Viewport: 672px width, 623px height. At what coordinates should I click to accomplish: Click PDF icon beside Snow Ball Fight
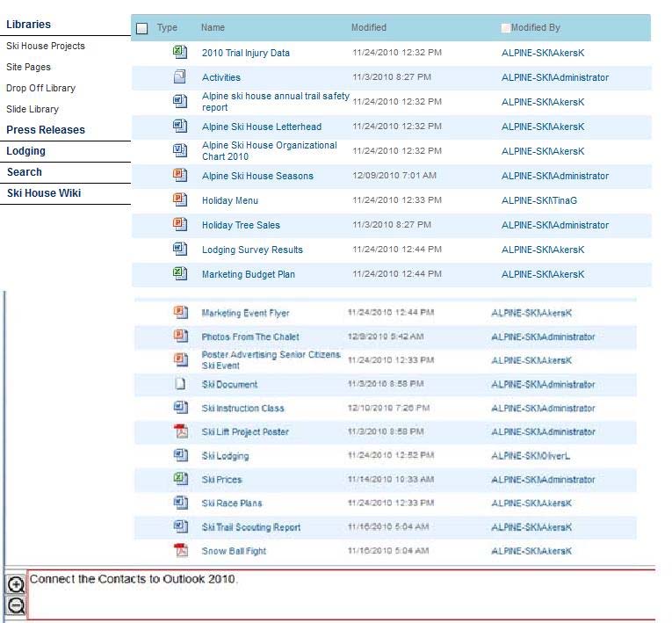[x=181, y=551]
